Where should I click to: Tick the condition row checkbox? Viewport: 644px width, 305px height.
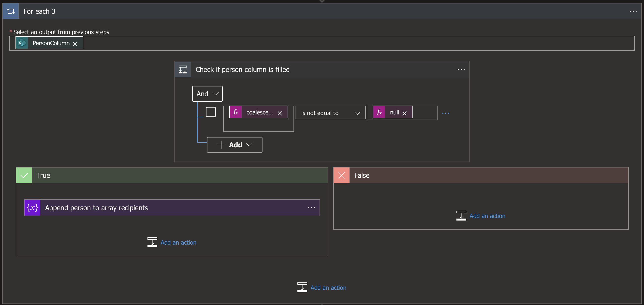pos(211,112)
